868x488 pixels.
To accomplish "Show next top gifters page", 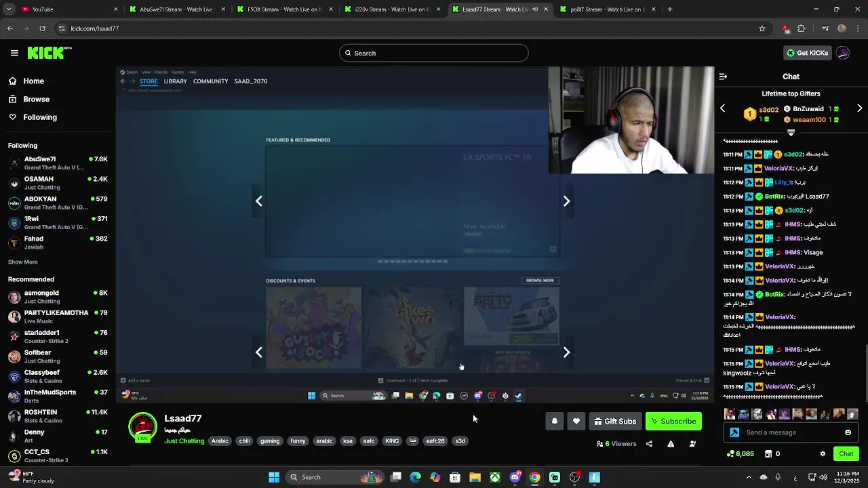I will point(860,108).
